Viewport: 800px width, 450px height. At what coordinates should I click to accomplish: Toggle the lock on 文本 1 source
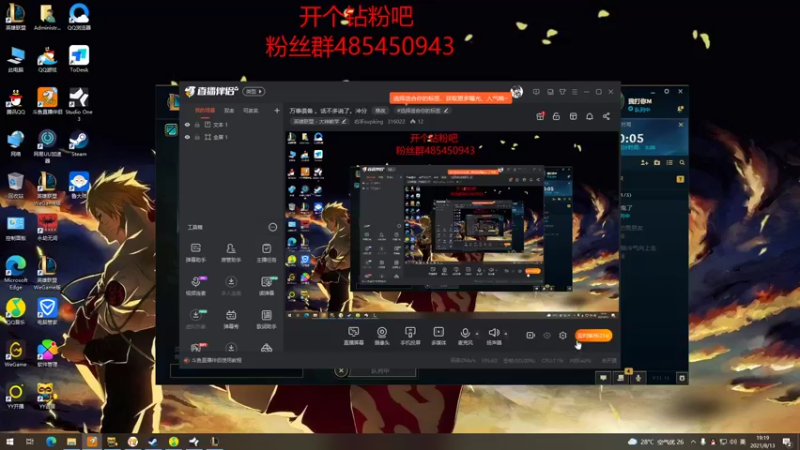pos(197,124)
